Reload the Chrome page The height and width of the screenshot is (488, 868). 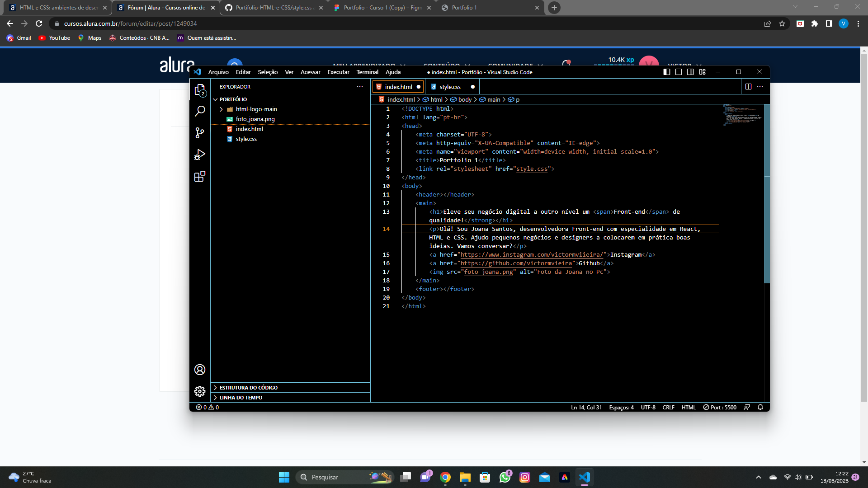click(x=39, y=23)
